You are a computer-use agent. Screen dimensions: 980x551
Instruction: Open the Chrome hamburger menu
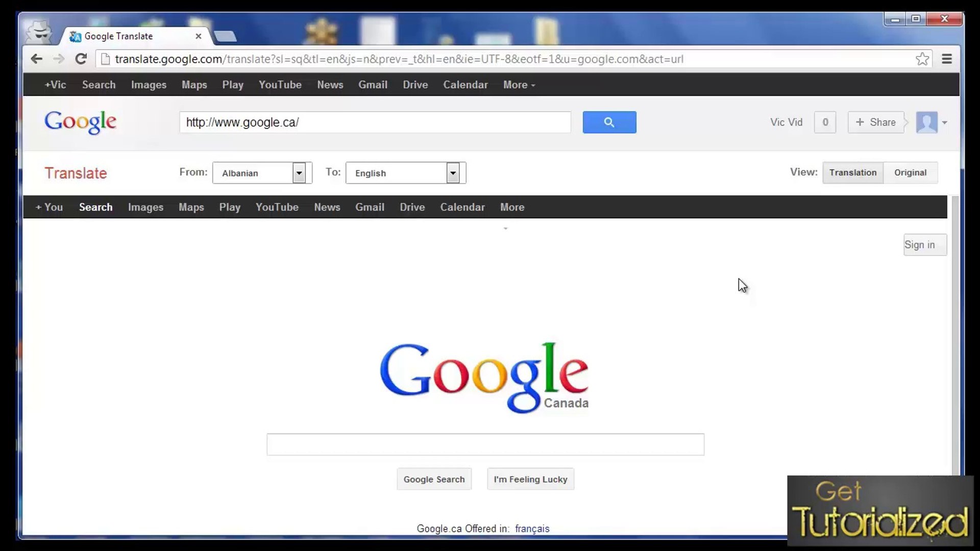[948, 59]
